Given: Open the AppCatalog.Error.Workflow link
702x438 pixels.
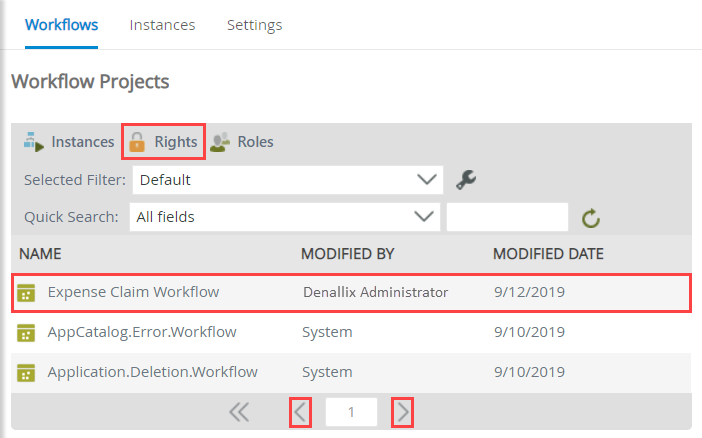Looking at the screenshot, I should point(142,332).
